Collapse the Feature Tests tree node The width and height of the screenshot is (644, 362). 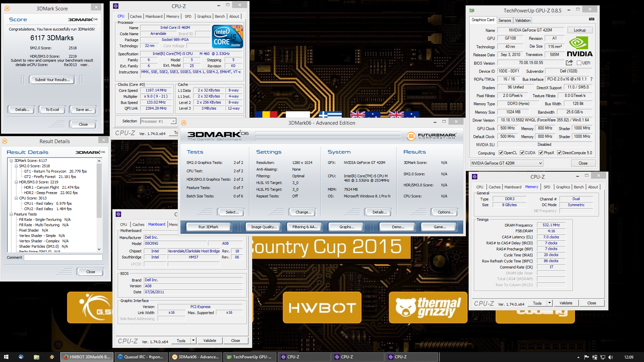coord(11,214)
